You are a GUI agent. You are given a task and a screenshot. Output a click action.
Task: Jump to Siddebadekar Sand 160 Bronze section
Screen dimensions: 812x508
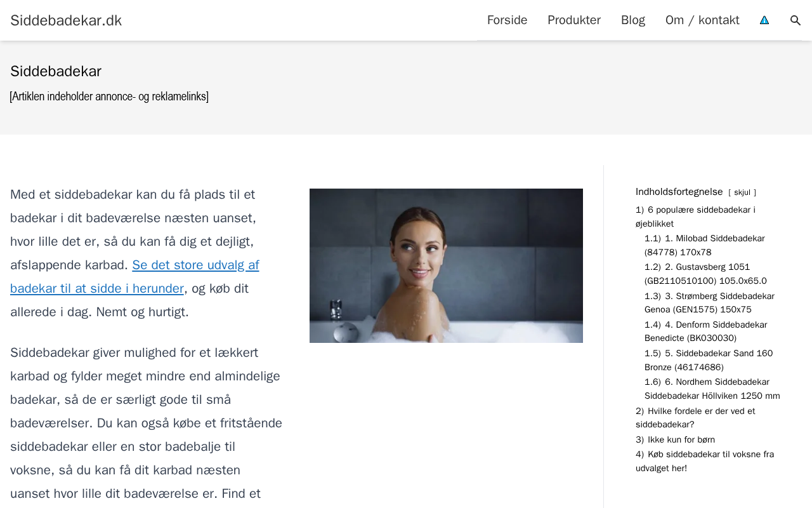[709, 360]
